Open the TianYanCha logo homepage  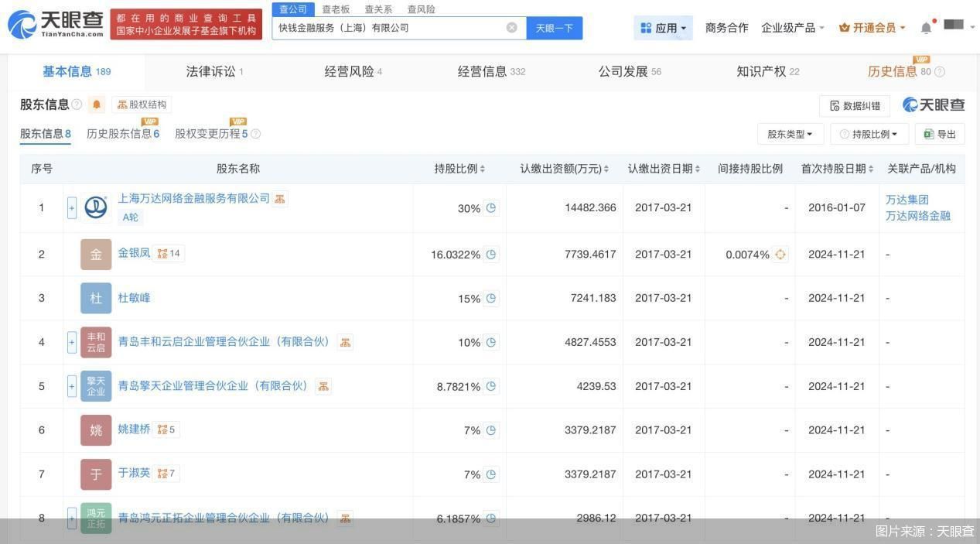[56, 25]
